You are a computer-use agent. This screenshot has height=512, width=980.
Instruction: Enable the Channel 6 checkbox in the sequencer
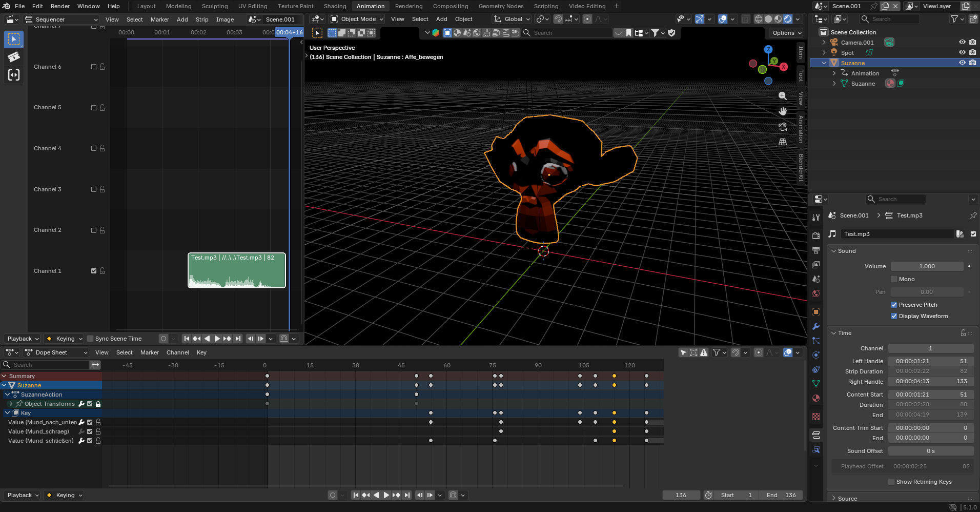(x=94, y=67)
